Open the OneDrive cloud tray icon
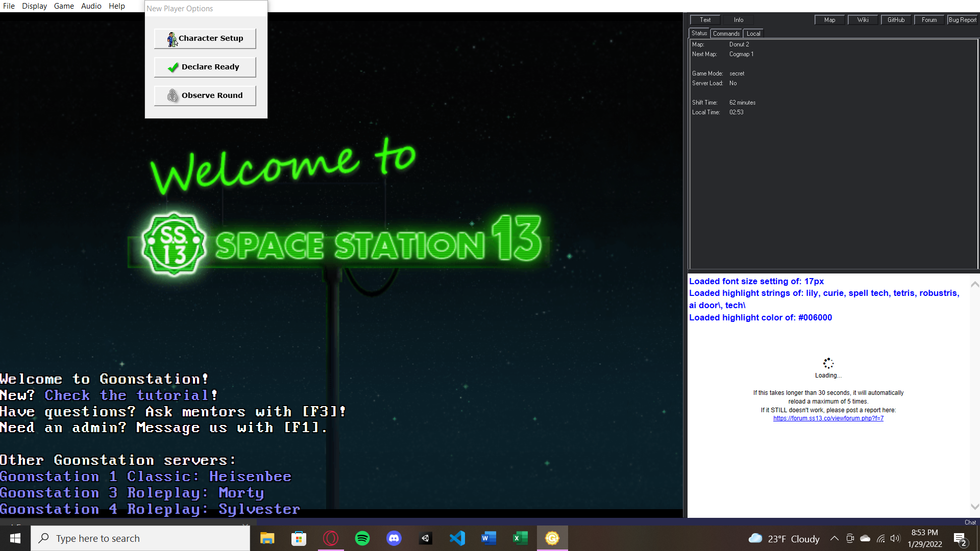This screenshot has height=551, width=980. point(864,538)
